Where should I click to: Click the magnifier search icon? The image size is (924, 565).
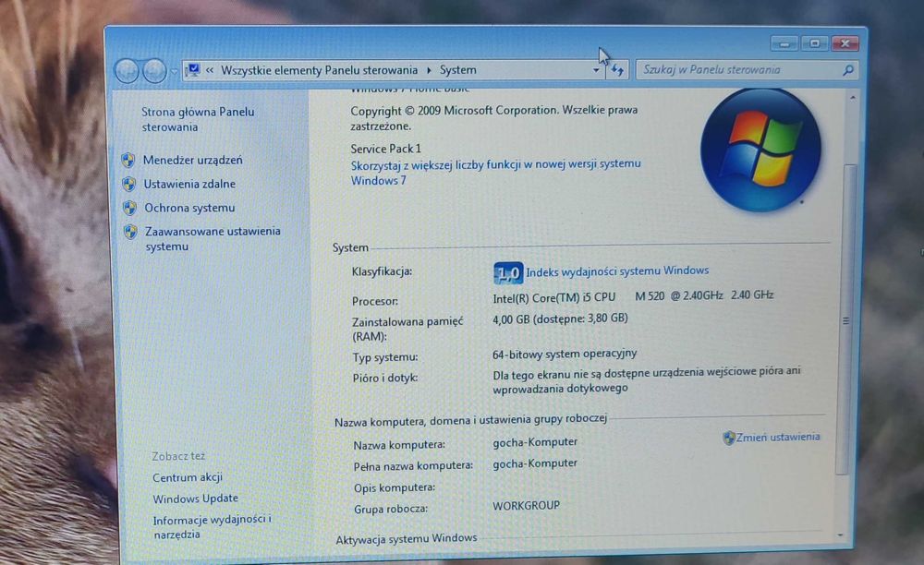click(847, 70)
